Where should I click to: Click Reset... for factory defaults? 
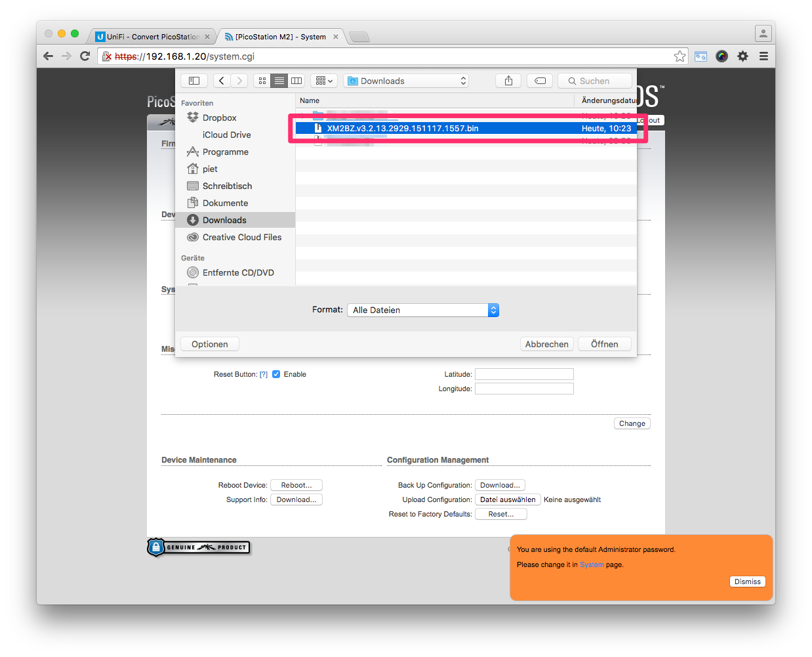(501, 514)
